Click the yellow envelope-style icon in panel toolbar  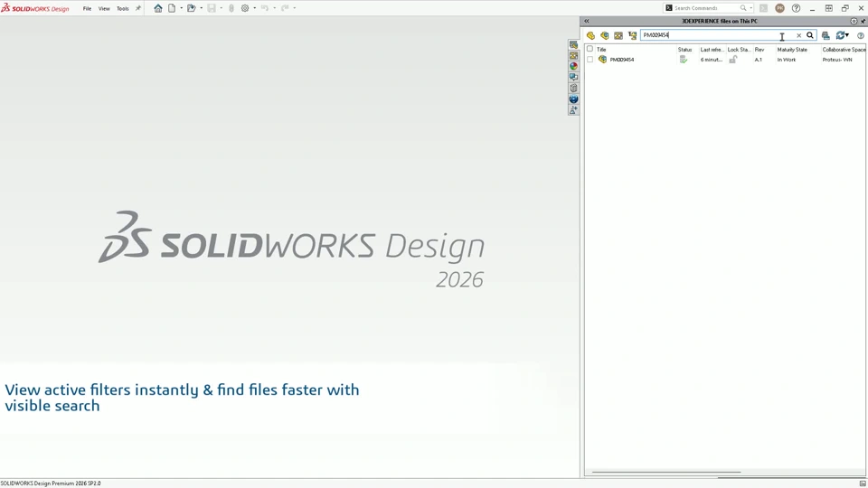[618, 35]
